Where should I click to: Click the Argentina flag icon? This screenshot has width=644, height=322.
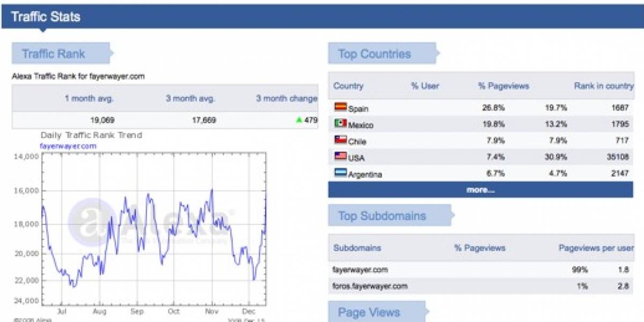340,173
